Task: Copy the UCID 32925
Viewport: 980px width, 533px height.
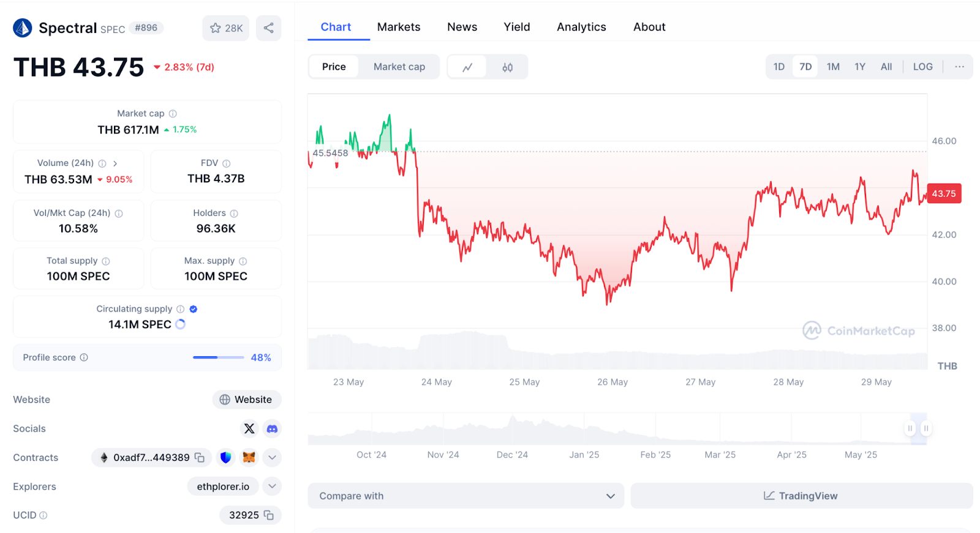Action: click(x=269, y=515)
